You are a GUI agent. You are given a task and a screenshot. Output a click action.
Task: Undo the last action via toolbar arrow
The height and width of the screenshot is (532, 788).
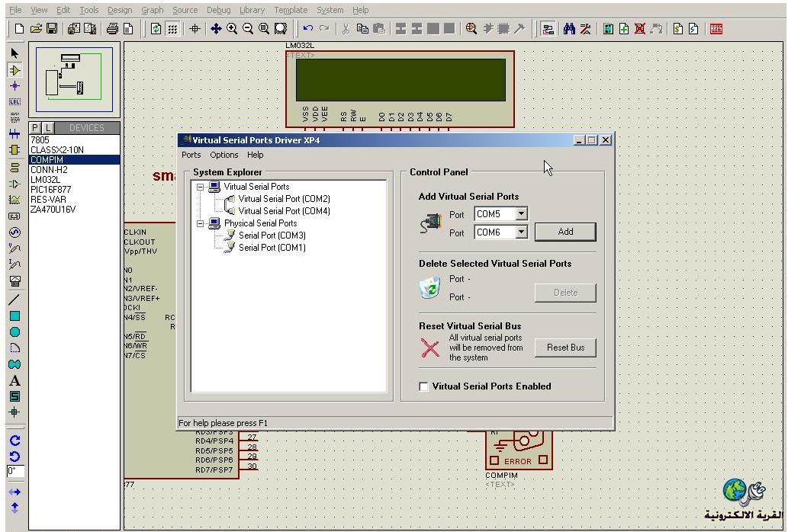click(x=308, y=29)
